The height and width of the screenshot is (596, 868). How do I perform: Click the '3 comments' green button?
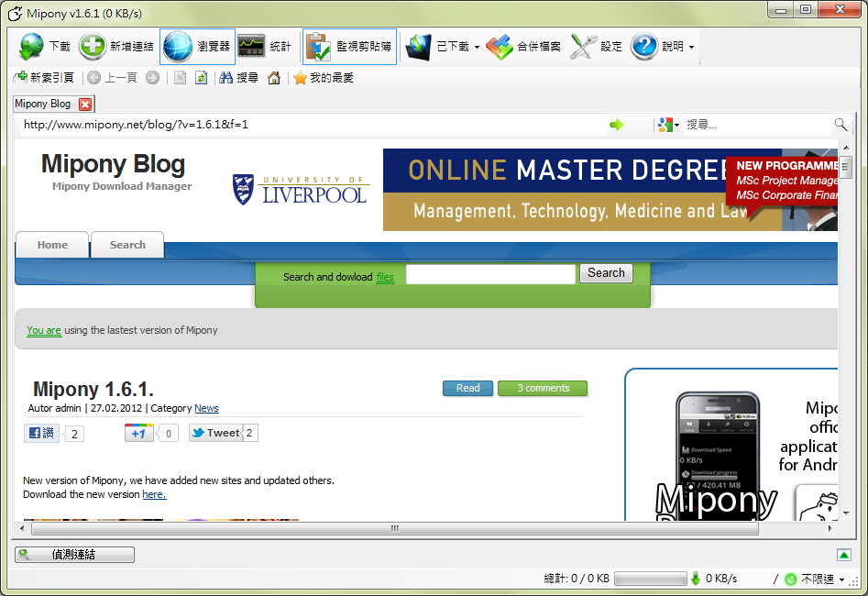point(543,388)
